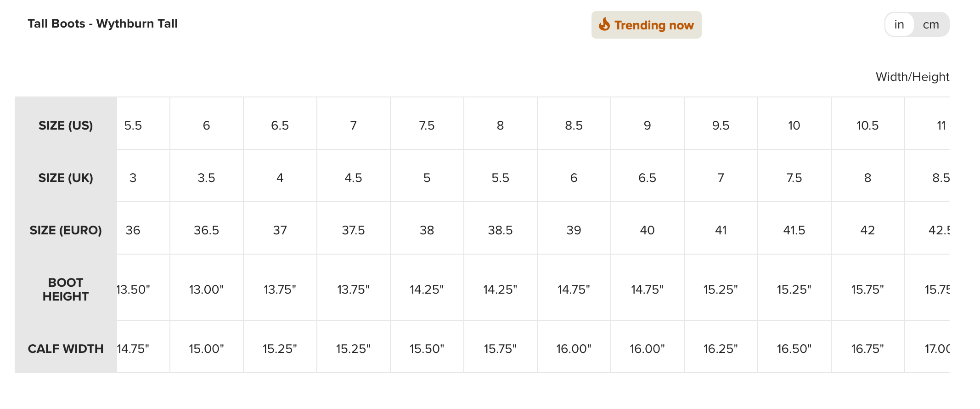This screenshot has width=980, height=409.
Task: Click the 13.50" boot height cell
Action: pos(134,290)
